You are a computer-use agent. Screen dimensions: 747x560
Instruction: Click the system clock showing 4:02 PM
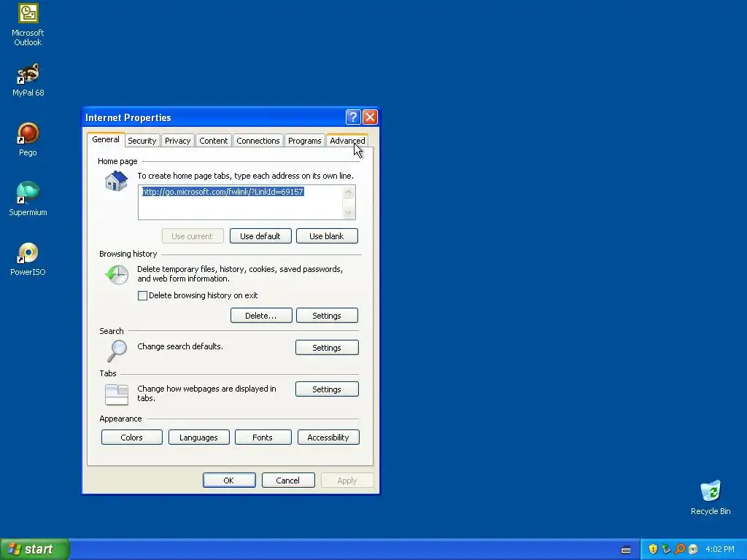point(720,549)
